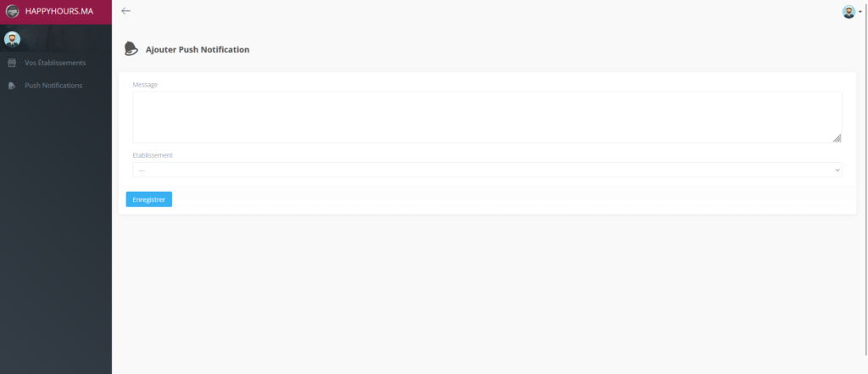
Task: Click the Message textarea resize handle
Action: click(837, 137)
